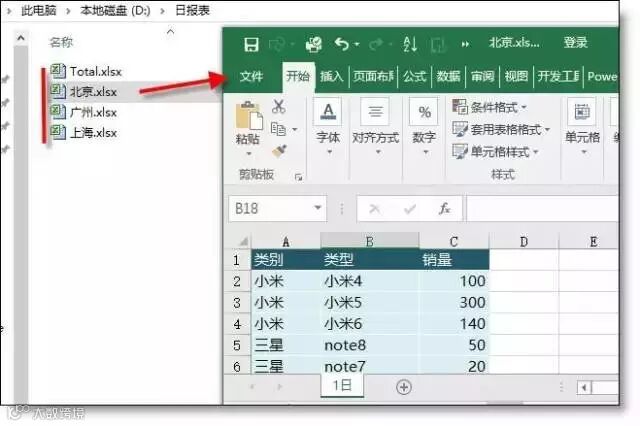The height and width of the screenshot is (426, 640).
Task: Switch to the 插入 ribbon tab
Action: click(331, 76)
